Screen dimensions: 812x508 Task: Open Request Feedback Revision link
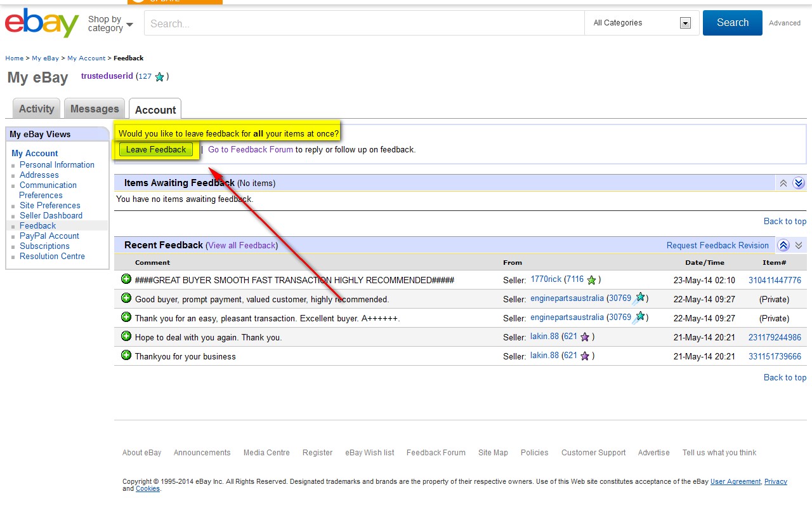coord(717,245)
